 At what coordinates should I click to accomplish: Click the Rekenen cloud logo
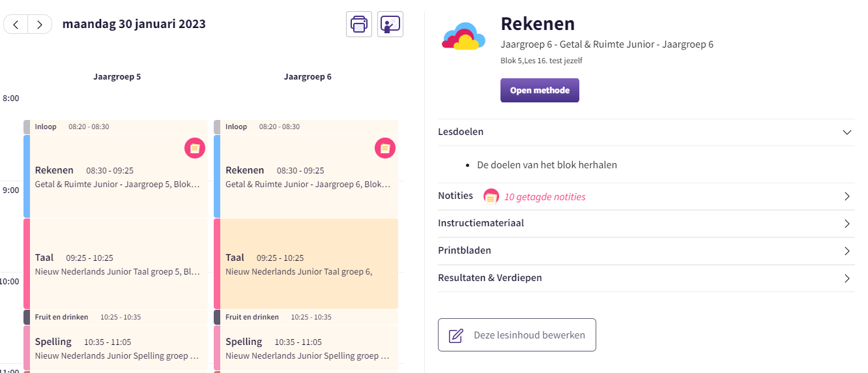(463, 37)
